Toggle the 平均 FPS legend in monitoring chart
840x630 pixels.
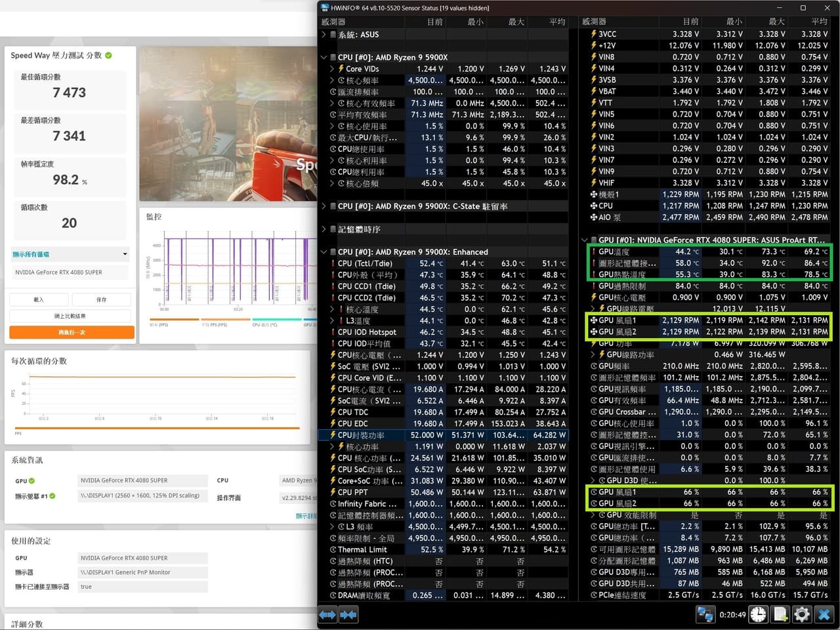click(225, 322)
